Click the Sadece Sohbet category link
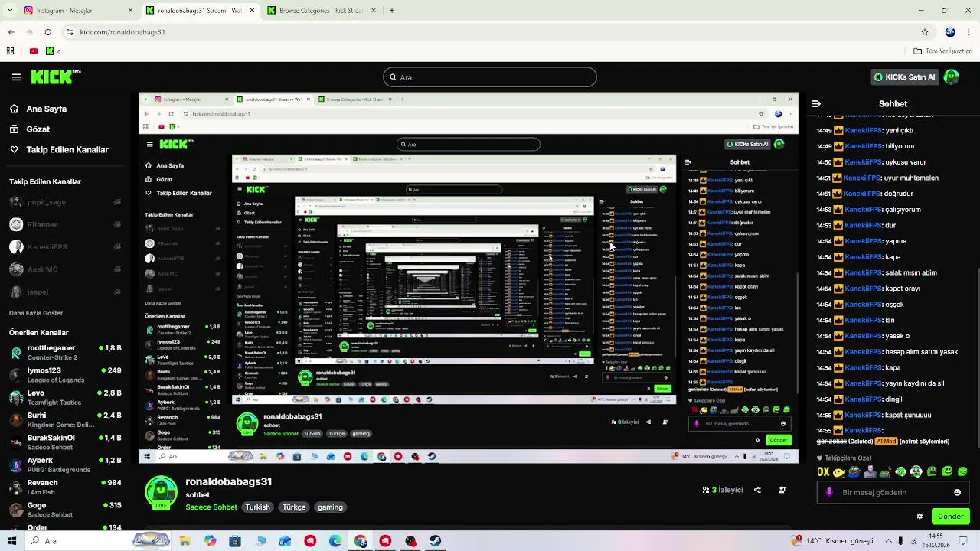The height and width of the screenshot is (551, 980). pos(211,507)
